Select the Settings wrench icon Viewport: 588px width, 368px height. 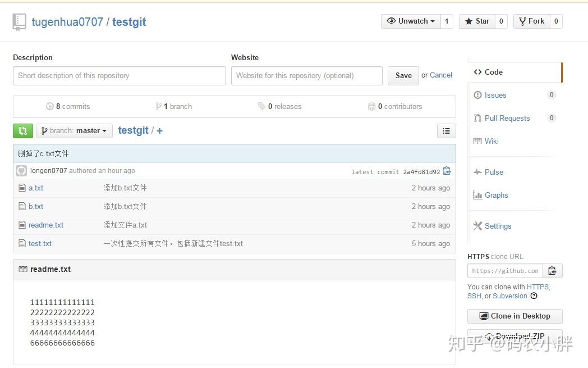click(477, 226)
